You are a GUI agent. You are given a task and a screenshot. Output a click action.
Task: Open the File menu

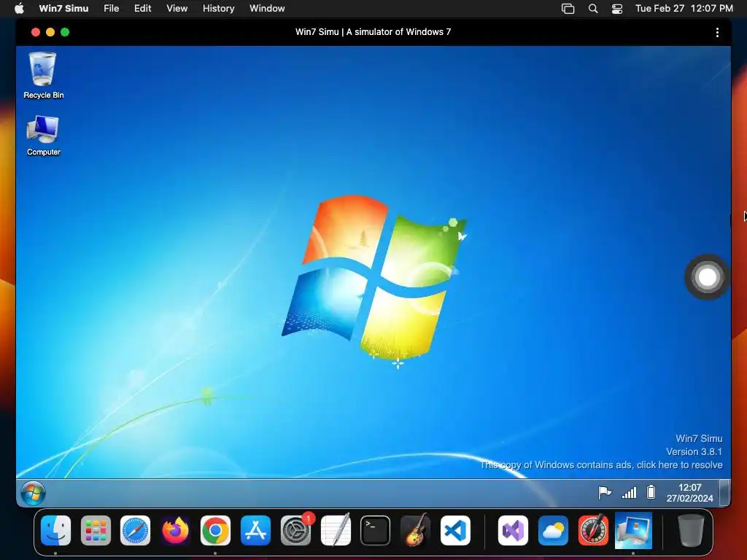pyautogui.click(x=112, y=9)
